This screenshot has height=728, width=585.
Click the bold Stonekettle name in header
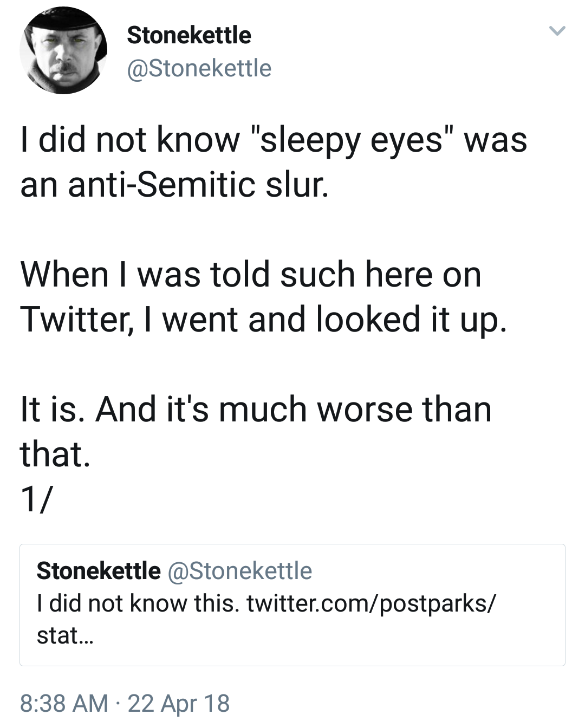point(188,36)
